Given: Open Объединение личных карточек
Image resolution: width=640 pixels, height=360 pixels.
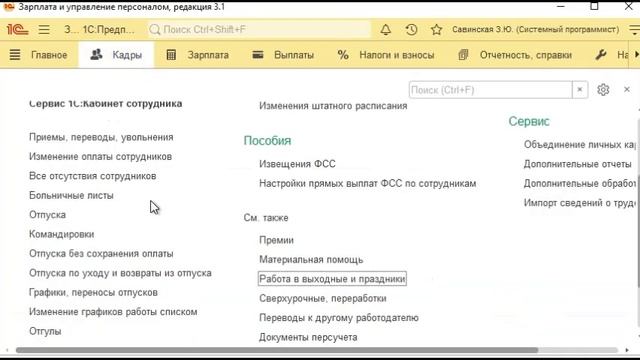Looking at the screenshot, I should pos(580,144).
